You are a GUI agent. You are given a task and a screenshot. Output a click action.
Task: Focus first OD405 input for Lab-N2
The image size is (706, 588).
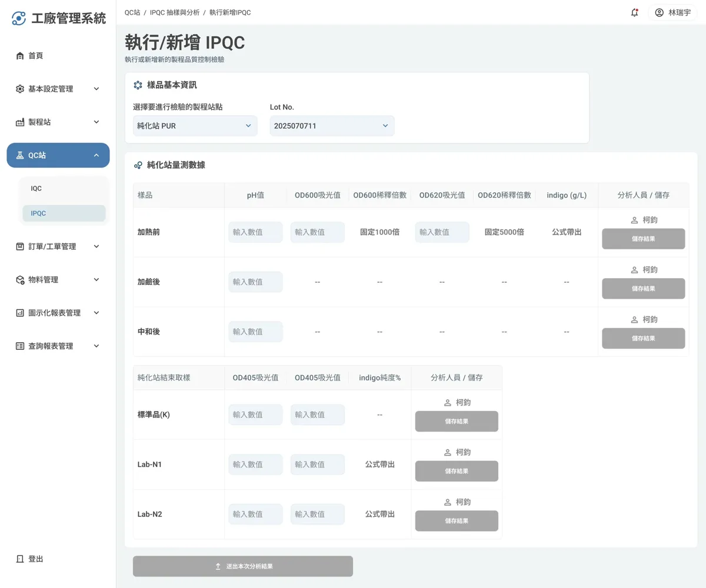[x=255, y=514]
